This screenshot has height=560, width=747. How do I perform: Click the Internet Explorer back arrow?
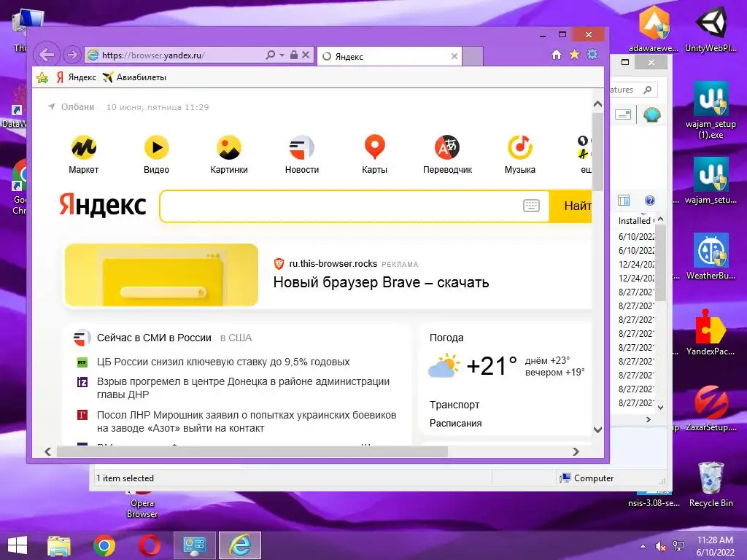click(47, 55)
